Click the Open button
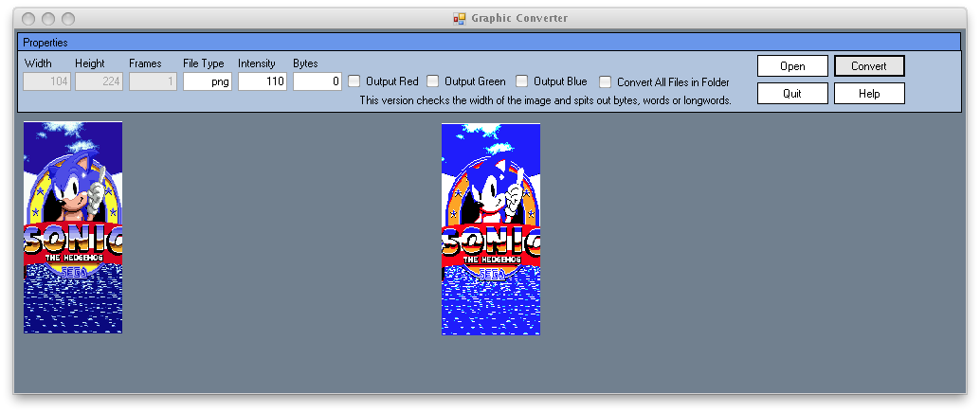This screenshot has width=980, height=413. [792, 66]
